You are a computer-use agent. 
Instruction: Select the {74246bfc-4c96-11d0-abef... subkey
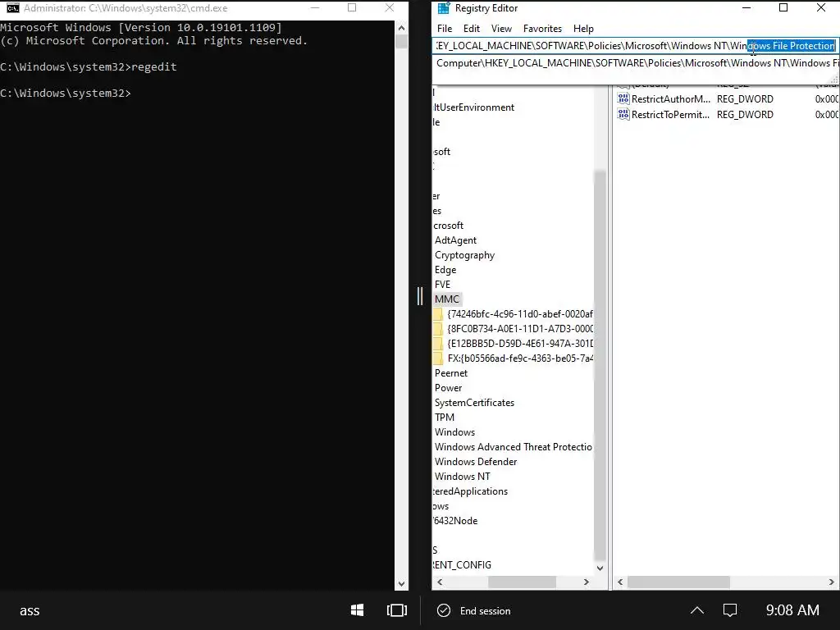(x=519, y=314)
